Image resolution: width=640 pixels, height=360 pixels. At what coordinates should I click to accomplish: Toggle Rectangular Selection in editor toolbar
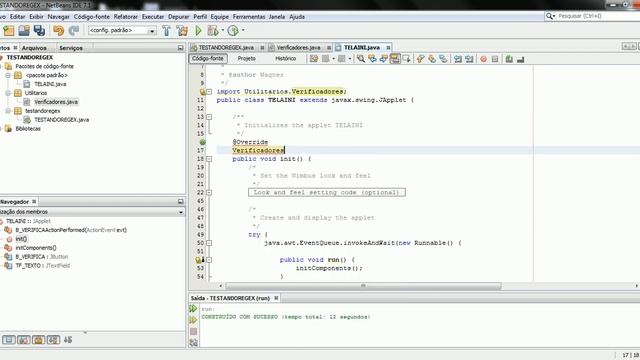[x=407, y=59]
